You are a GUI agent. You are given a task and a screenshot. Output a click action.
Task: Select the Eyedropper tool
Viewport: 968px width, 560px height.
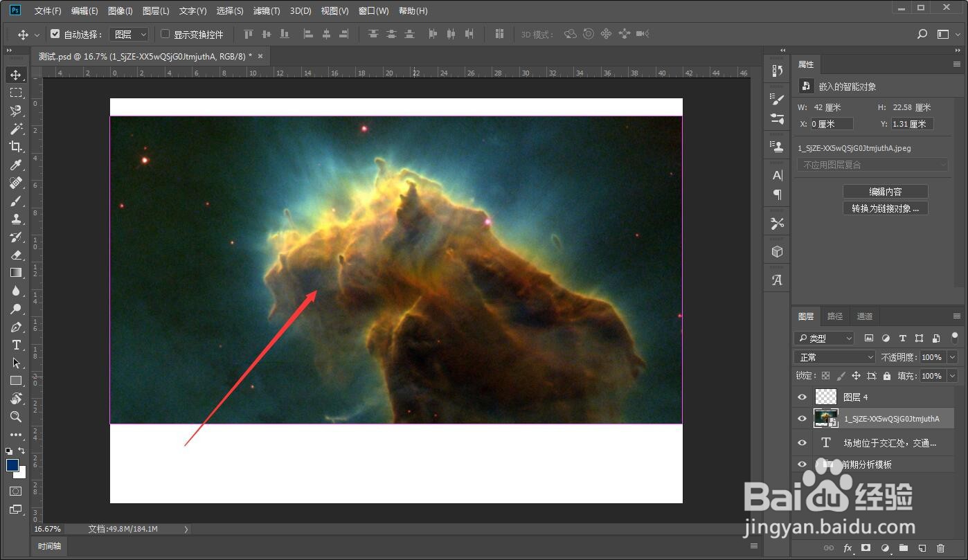point(16,165)
